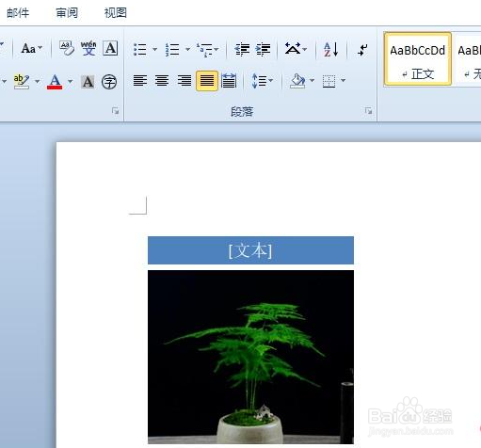Click the Asian Layout icon
This screenshot has width=481, height=448.
pos(293,49)
